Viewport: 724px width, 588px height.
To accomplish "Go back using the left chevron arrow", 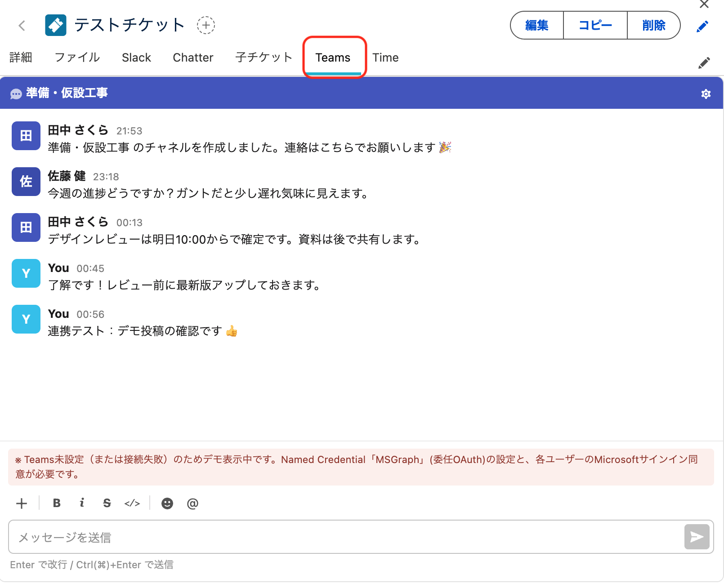I will click(22, 26).
